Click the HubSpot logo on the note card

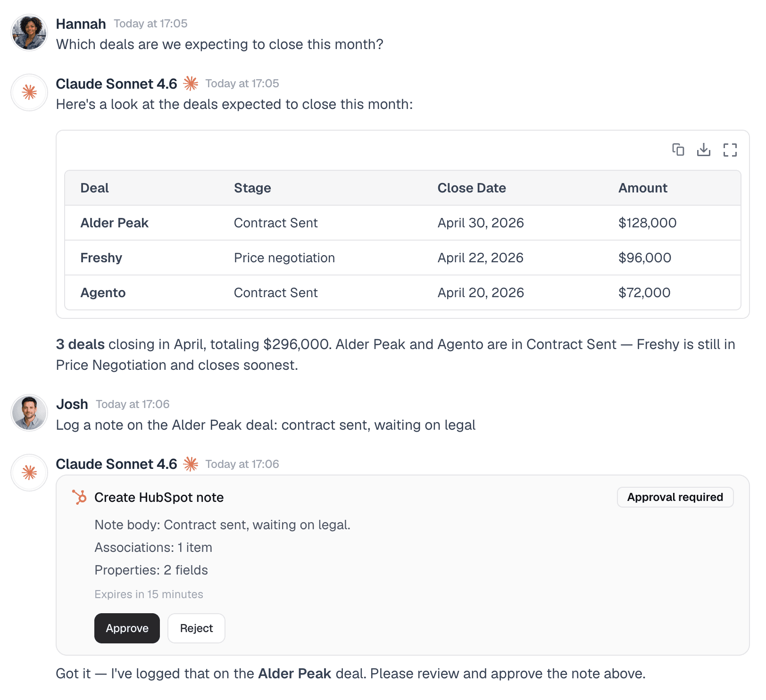click(79, 497)
